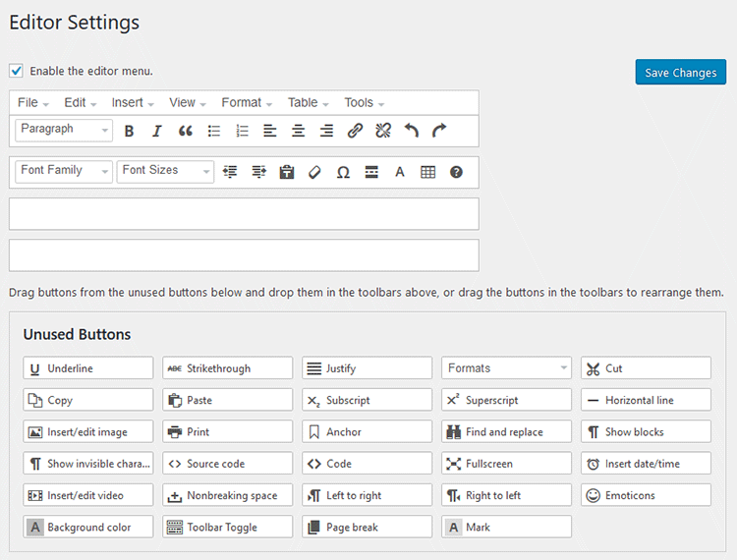The width and height of the screenshot is (737, 560).
Task: Click the Undo arrow icon
Action: point(412,131)
